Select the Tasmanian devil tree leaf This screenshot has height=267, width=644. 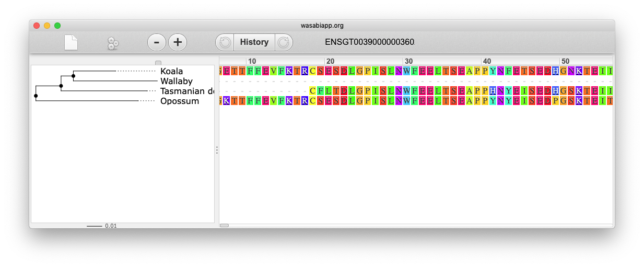click(x=188, y=91)
